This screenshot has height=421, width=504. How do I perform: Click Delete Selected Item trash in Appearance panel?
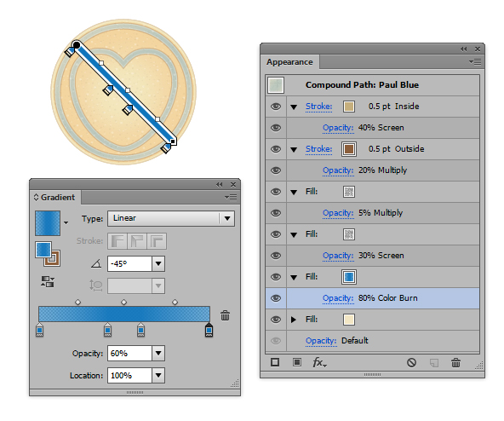[455, 363]
